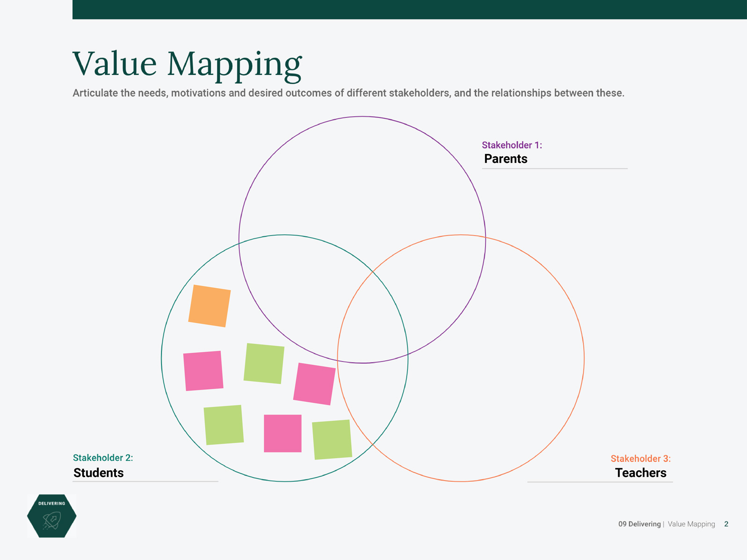Click the "Stakeholder 2:" green label
This screenshot has height=560, width=747.
103,458
